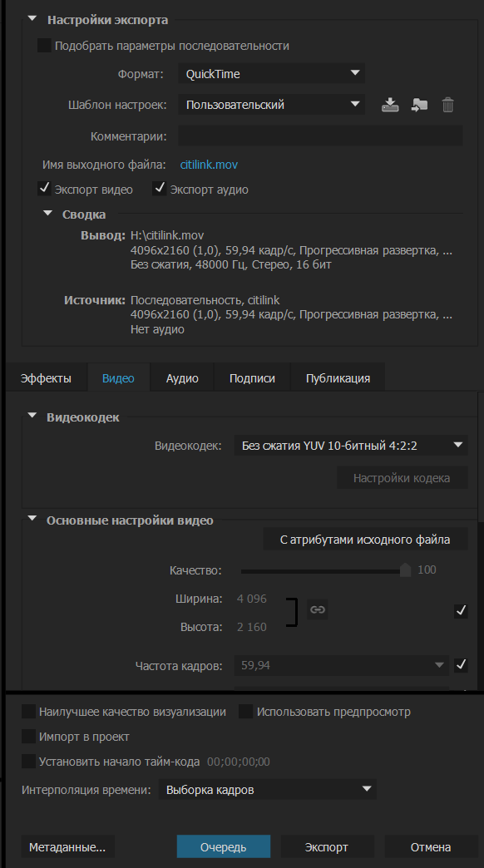Viewport: 484px width, 868px height.
Task: Switch to the Эффекты tab
Action: (46, 378)
